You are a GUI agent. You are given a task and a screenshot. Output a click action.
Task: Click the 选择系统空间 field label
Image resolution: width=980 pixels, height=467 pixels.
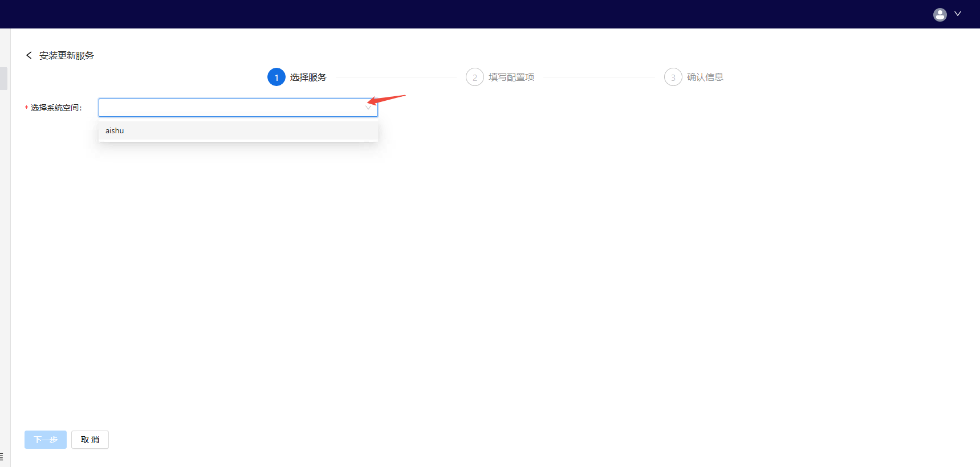tap(56, 108)
